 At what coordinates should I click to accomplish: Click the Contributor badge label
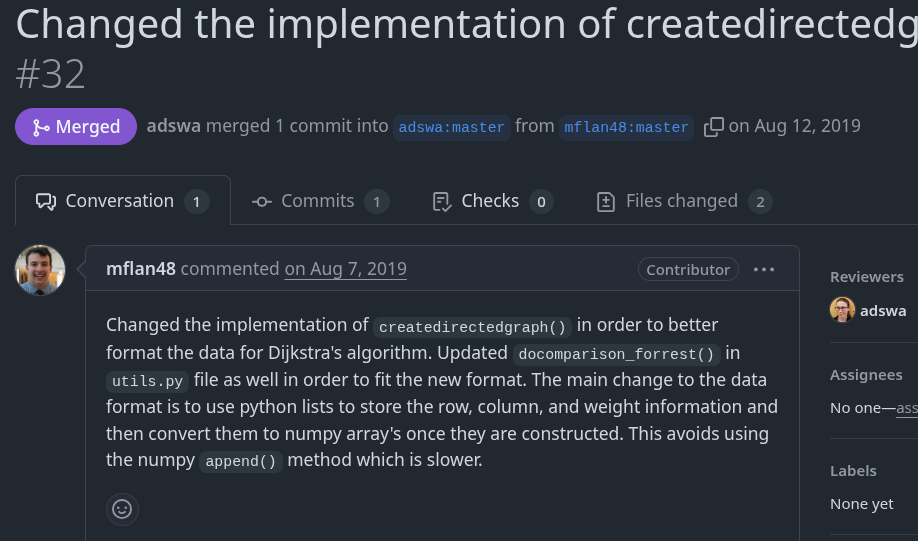(x=688, y=269)
